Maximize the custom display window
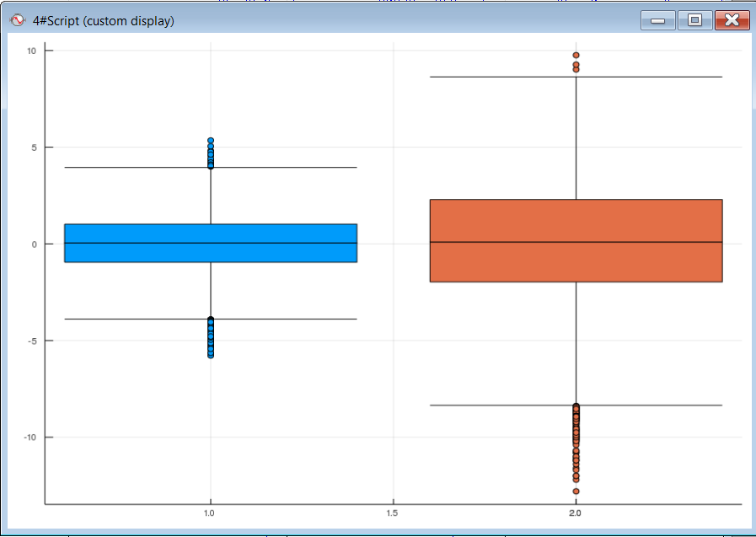Viewport: 756px width, 537px height. point(694,20)
